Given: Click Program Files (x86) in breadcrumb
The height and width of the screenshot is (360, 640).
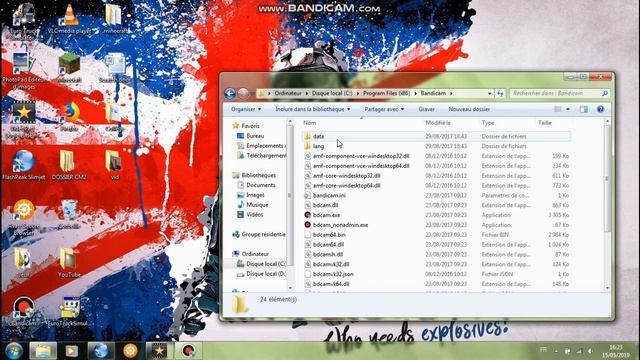Looking at the screenshot, I should click(387, 93).
